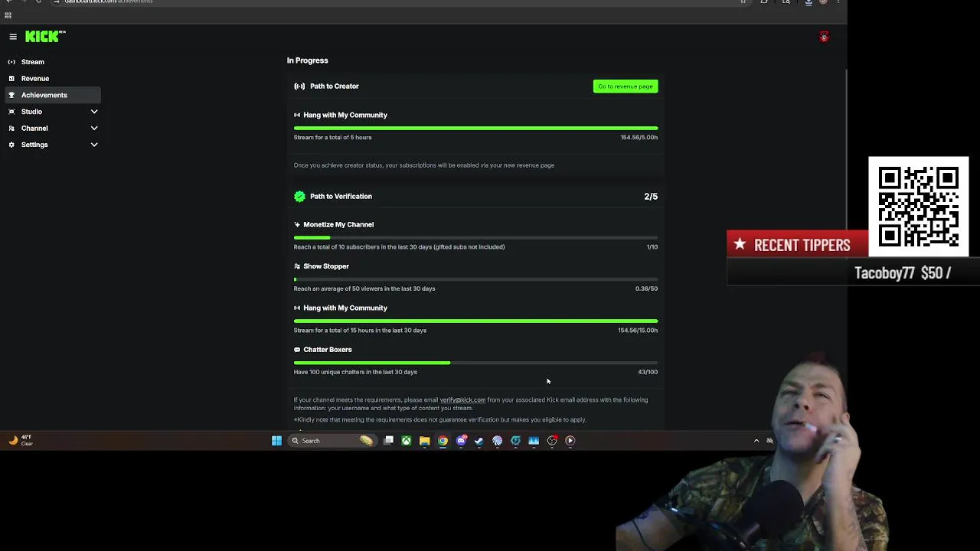Expand the Channel chevron arrow
The width and height of the screenshot is (980, 551).
[x=94, y=129]
